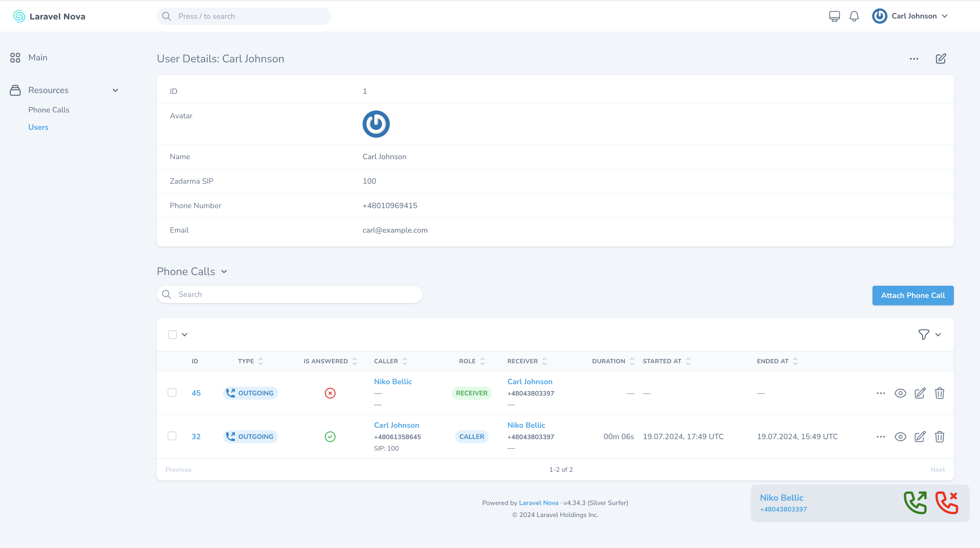Decline the incoming call with red phone icon
The width and height of the screenshot is (980, 548).
pos(947,503)
